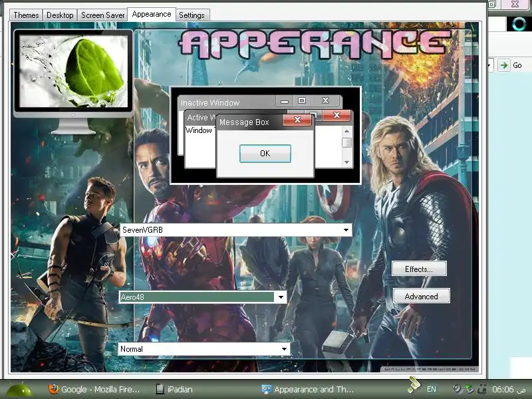Click restore button of background window

coord(493,4)
